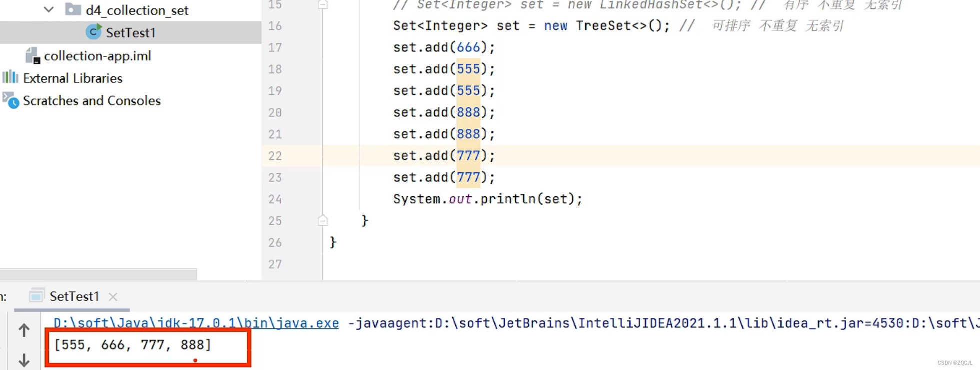Click the collection-app.iml file icon
This screenshot has width=980, height=370.
point(32,55)
